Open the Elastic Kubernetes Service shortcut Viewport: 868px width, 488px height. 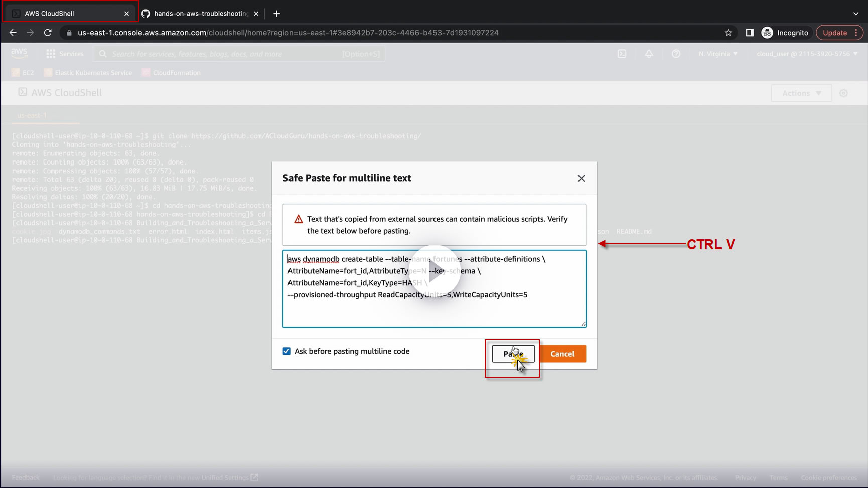coord(88,73)
